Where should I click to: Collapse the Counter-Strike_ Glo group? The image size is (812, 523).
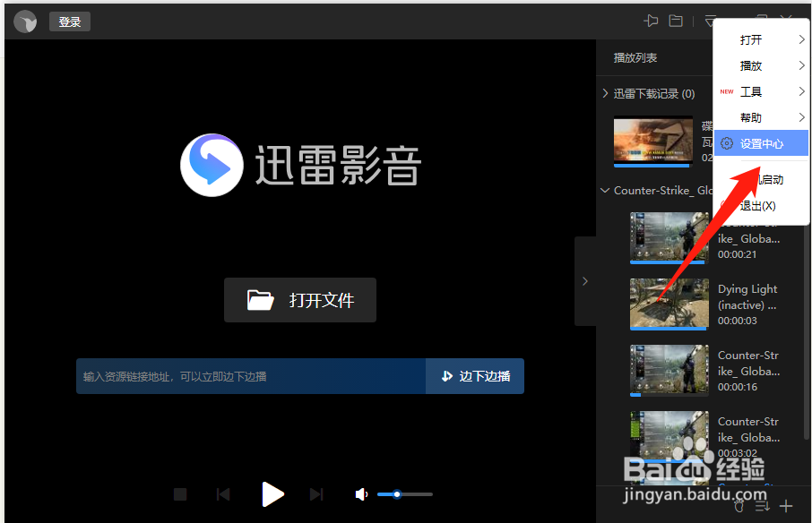[x=605, y=191]
